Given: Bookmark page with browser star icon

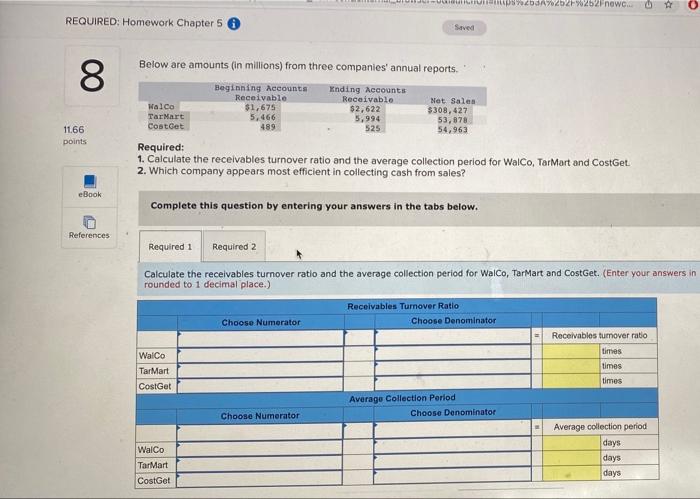Looking at the screenshot, I should [668, 4].
